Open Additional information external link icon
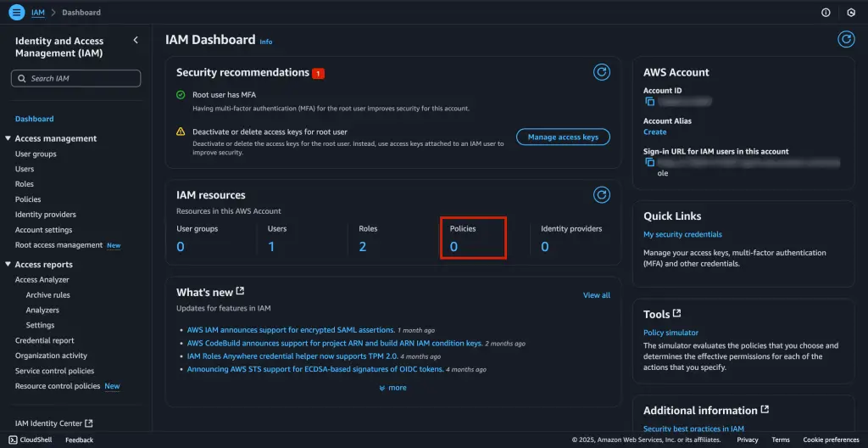Screen dimensions: 868x448 click(x=765, y=409)
